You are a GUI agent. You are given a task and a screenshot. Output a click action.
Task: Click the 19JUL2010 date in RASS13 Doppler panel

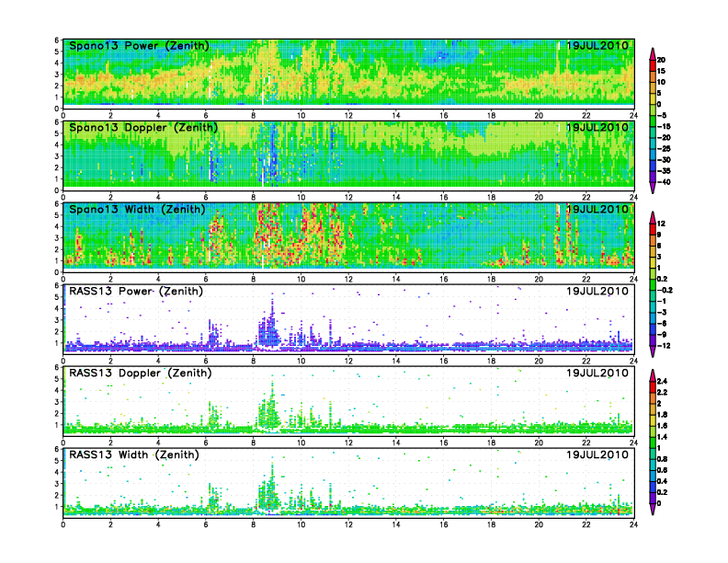pyautogui.click(x=597, y=373)
